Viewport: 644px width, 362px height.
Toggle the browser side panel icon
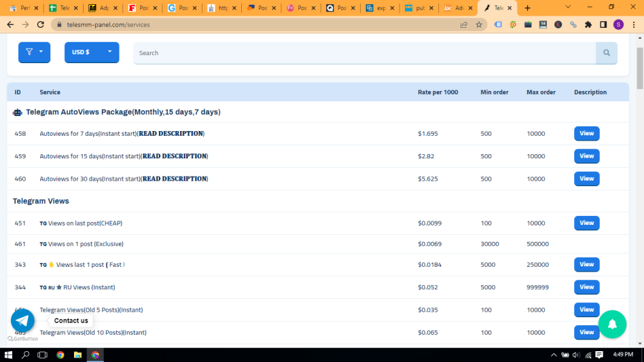tap(603, 24)
